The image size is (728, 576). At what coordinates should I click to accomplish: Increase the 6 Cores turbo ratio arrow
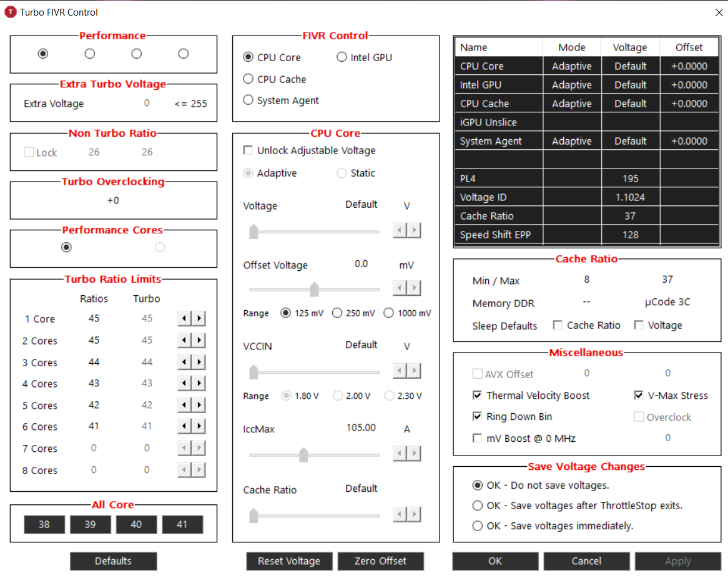pyautogui.click(x=199, y=426)
